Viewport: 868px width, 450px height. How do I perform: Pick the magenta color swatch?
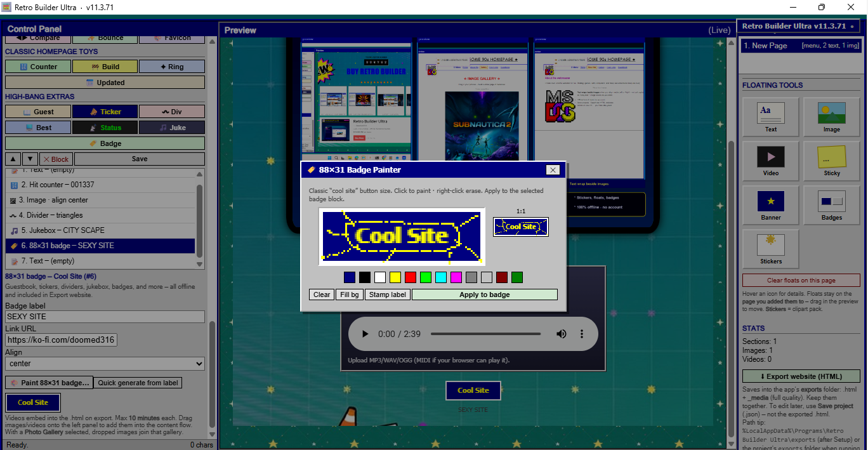[x=456, y=277]
